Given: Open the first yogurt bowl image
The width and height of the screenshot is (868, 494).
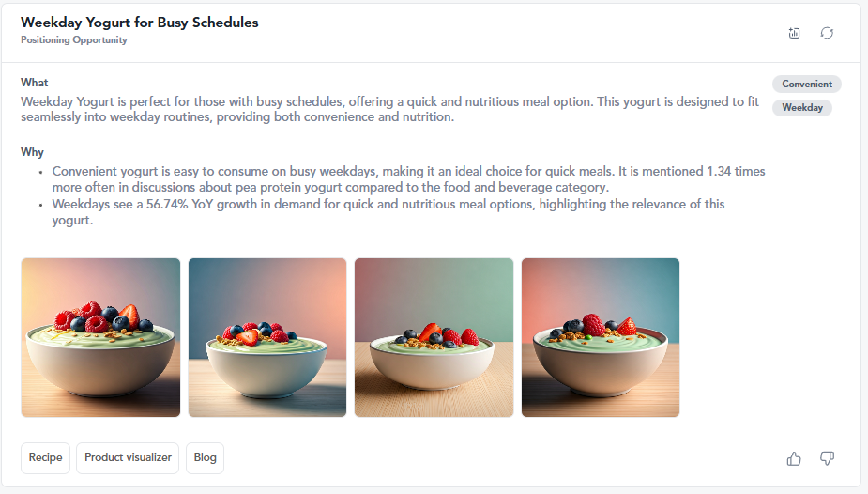Looking at the screenshot, I should coord(100,337).
